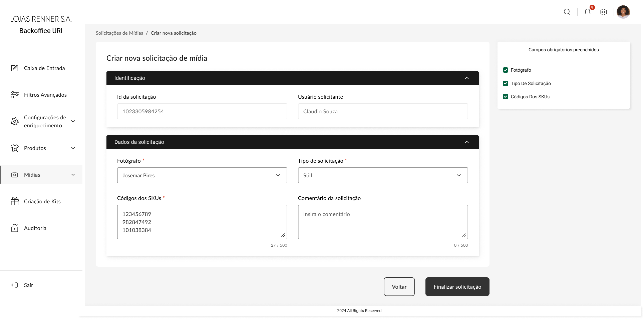Expand the Produtos sidebar menu
644x319 pixels.
(x=73, y=148)
